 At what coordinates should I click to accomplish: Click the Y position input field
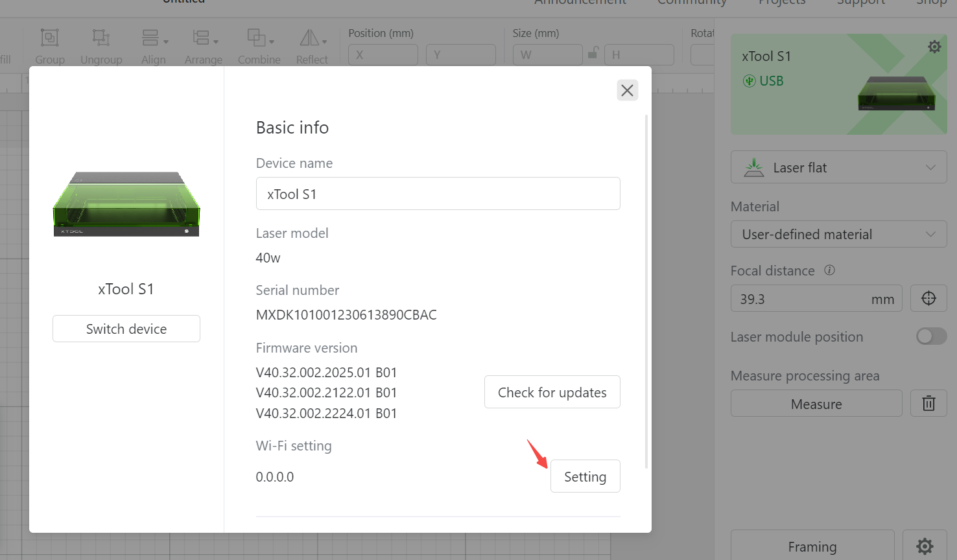point(461,54)
